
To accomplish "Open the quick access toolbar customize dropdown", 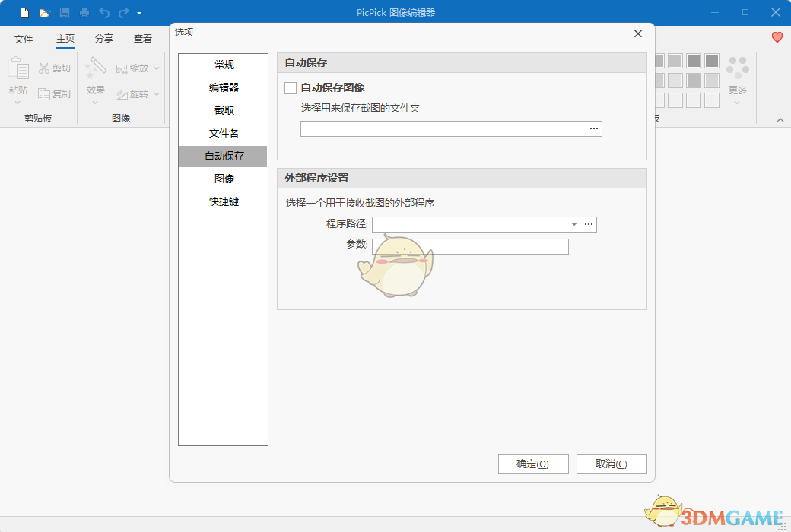I will click(x=140, y=12).
